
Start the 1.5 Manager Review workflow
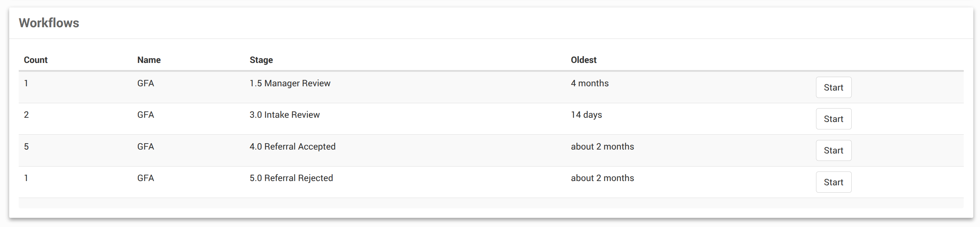point(833,88)
